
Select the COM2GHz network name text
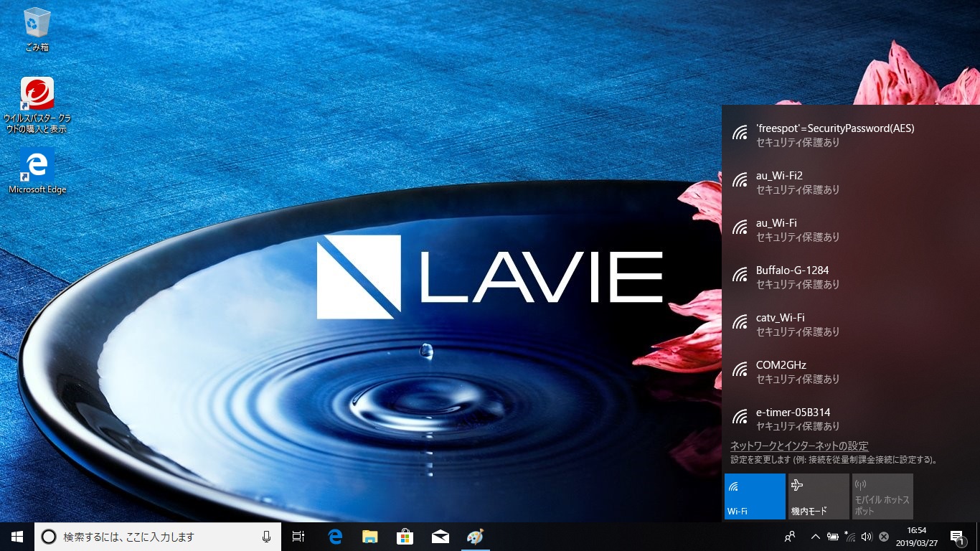[781, 365]
